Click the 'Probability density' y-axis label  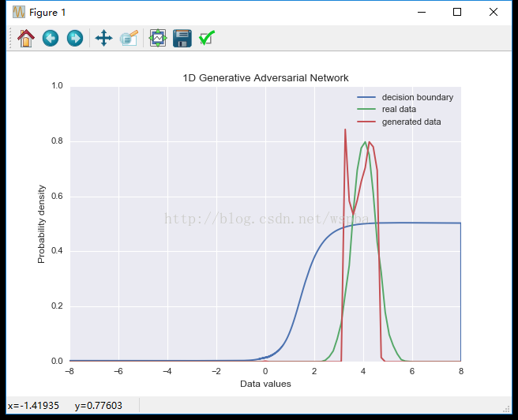click(41, 224)
